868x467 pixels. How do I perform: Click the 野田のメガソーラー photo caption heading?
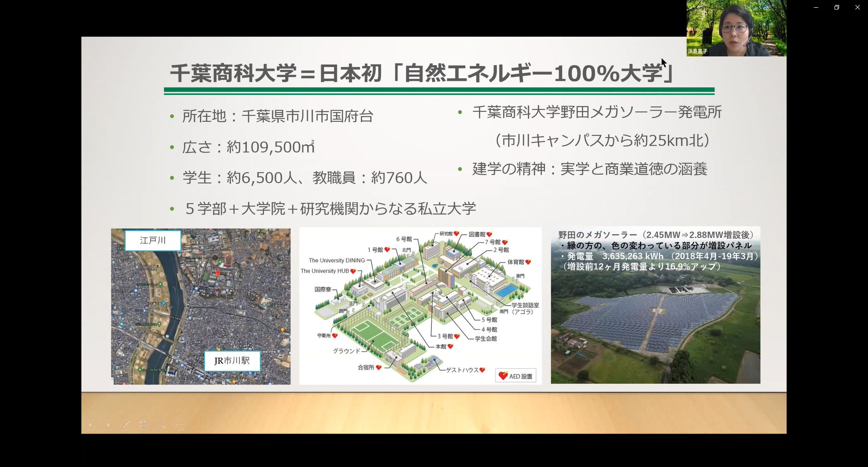click(x=656, y=235)
